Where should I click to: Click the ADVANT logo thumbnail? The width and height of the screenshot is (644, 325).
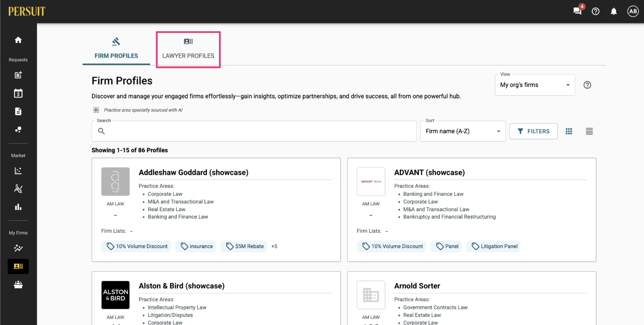[371, 181]
